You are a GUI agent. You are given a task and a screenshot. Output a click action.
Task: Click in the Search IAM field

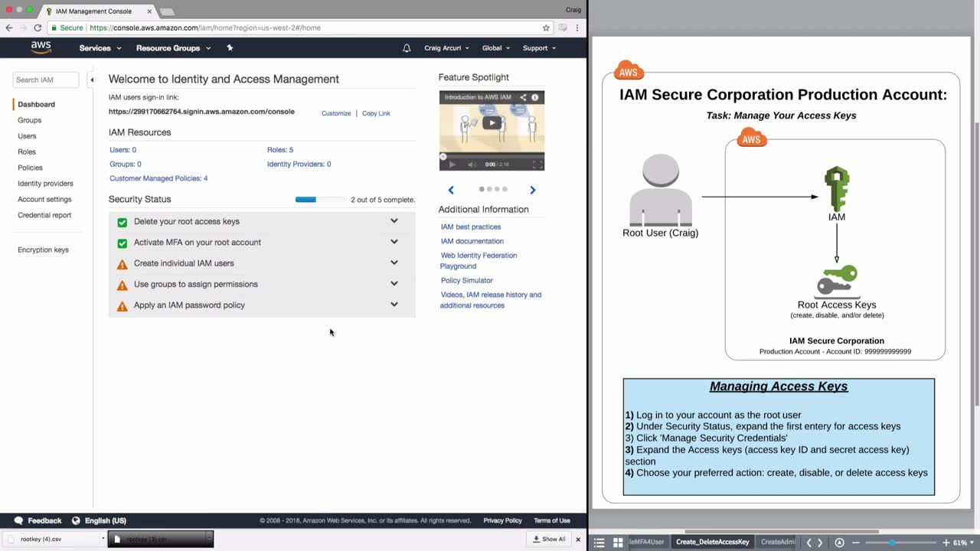pos(46,80)
